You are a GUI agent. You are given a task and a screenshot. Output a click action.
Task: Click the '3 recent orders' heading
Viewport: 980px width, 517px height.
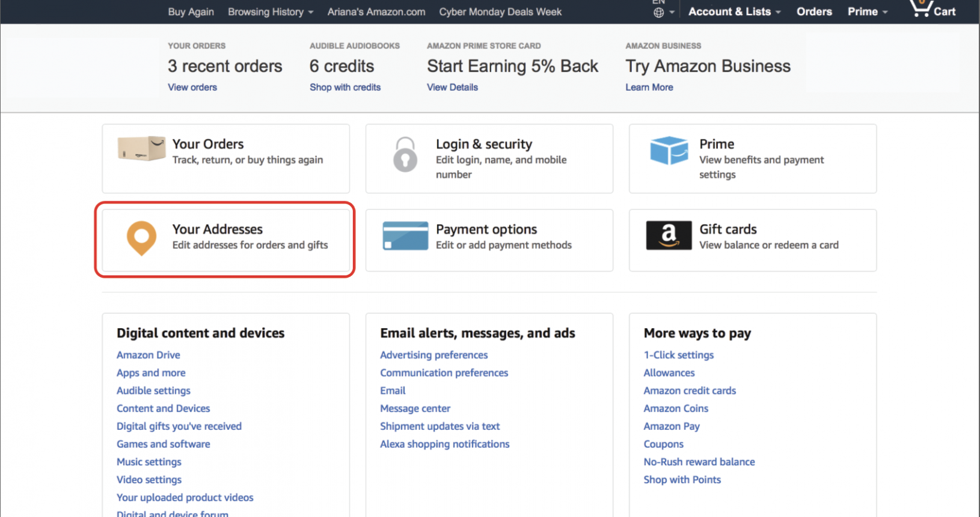(x=225, y=66)
